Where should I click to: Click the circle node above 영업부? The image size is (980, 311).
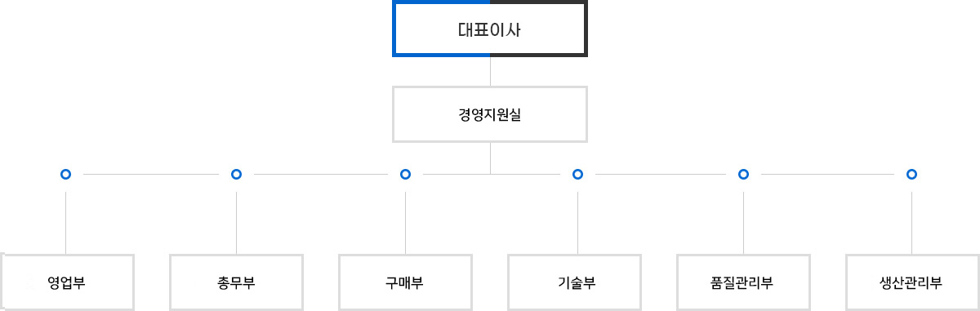tap(66, 174)
